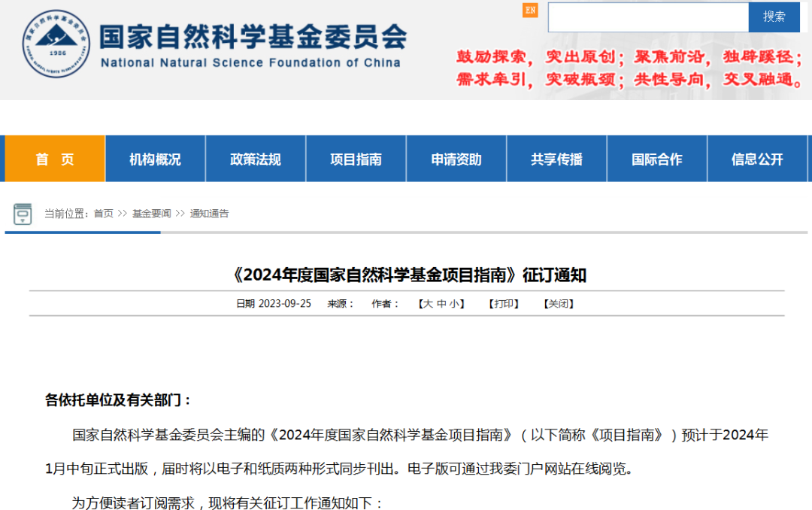Open the 国际合作 menu item
The height and width of the screenshot is (510, 812).
(657, 159)
